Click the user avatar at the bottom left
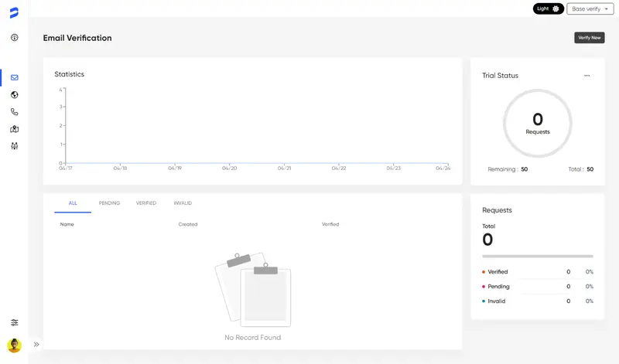 tap(14, 345)
